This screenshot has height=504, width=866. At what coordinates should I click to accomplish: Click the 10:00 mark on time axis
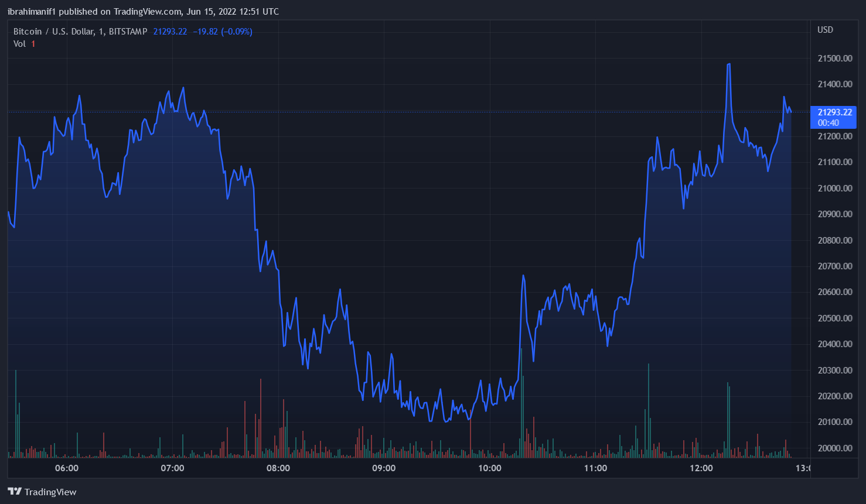490,468
